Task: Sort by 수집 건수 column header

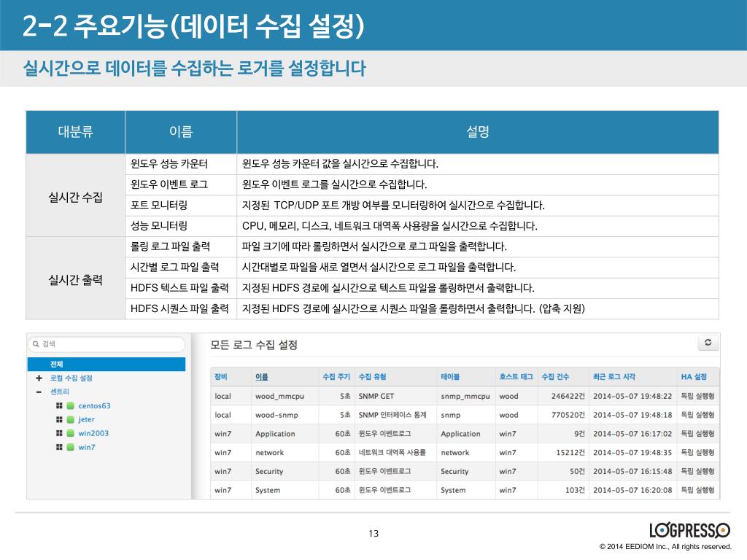Action: point(555,377)
